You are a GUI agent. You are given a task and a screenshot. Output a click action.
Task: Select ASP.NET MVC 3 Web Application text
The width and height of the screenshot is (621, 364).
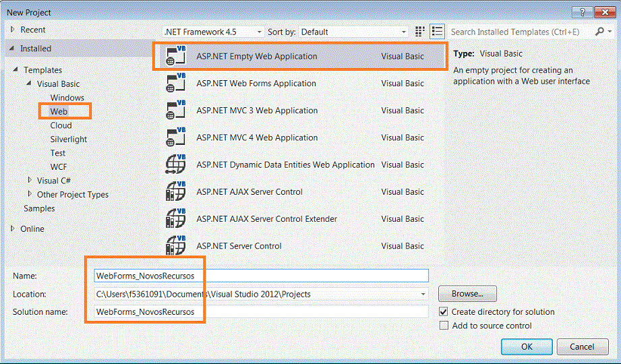coord(257,111)
